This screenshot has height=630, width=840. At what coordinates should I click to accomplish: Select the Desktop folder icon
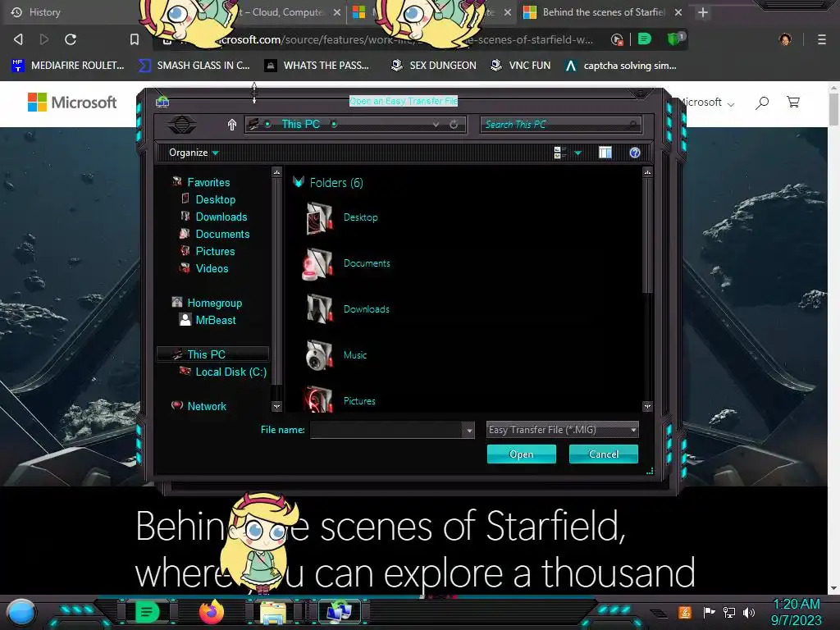point(319,217)
